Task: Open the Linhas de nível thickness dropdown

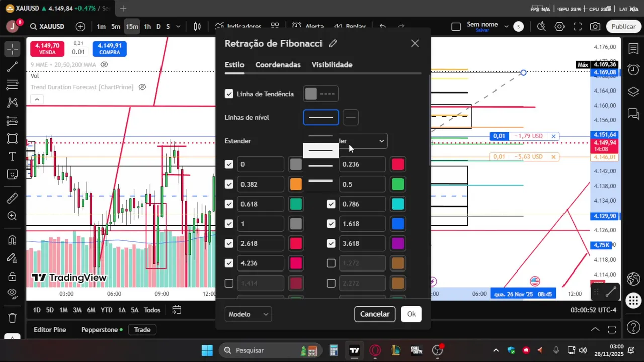Action: tap(321, 117)
